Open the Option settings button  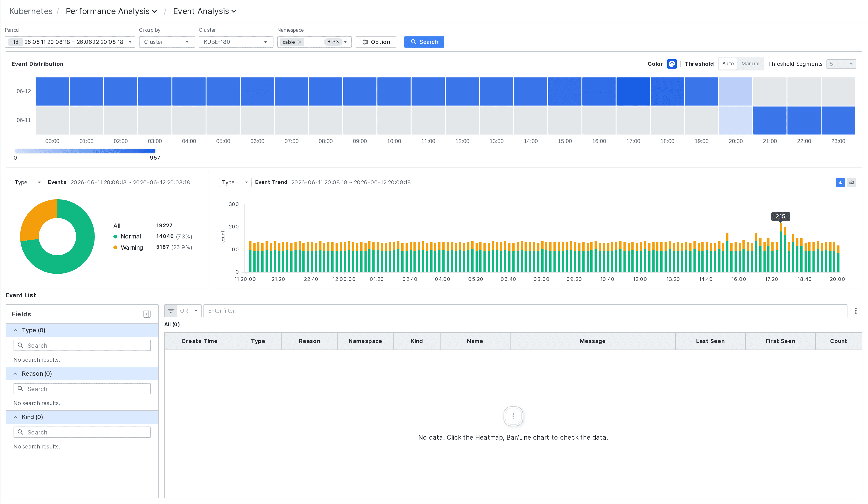376,42
